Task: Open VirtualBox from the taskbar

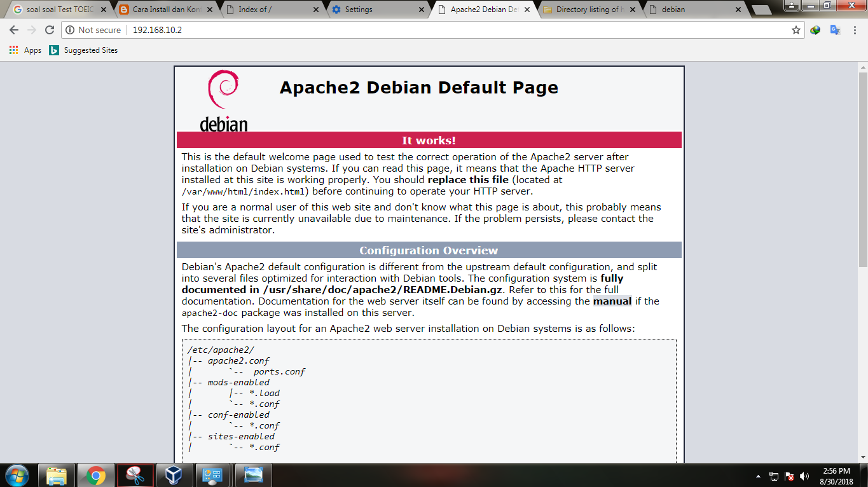Action: [x=174, y=475]
